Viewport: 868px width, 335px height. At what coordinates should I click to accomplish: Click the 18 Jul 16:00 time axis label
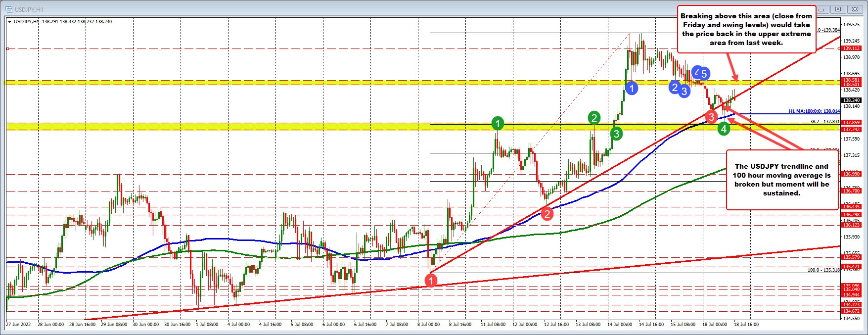746,325
